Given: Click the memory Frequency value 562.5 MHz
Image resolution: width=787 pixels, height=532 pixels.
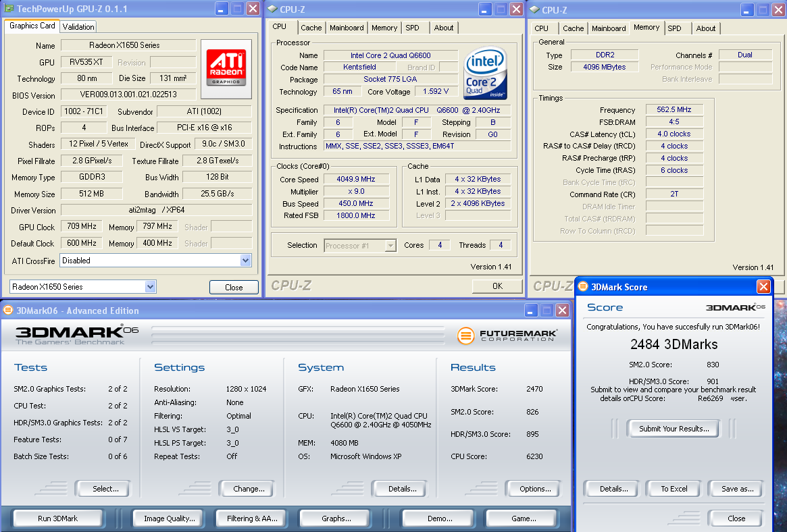Looking at the screenshot, I should click(674, 109).
